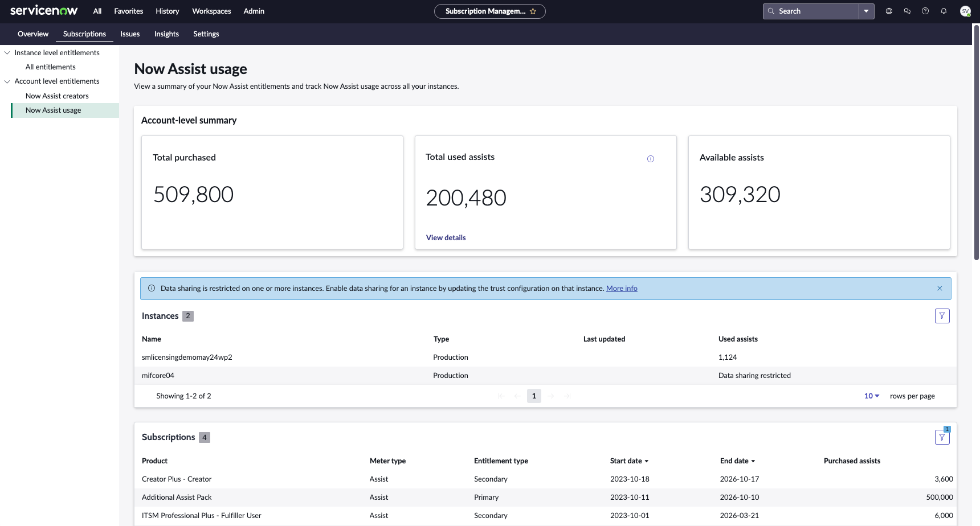Viewport: 980px width, 526px height.
Task: Open the All menu
Action: (x=97, y=11)
